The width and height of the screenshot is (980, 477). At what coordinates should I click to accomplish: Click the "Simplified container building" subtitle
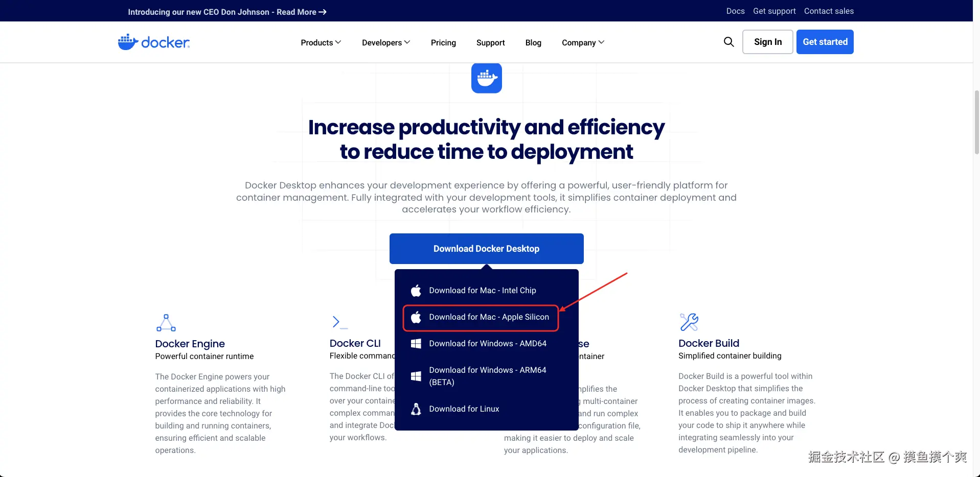point(730,356)
